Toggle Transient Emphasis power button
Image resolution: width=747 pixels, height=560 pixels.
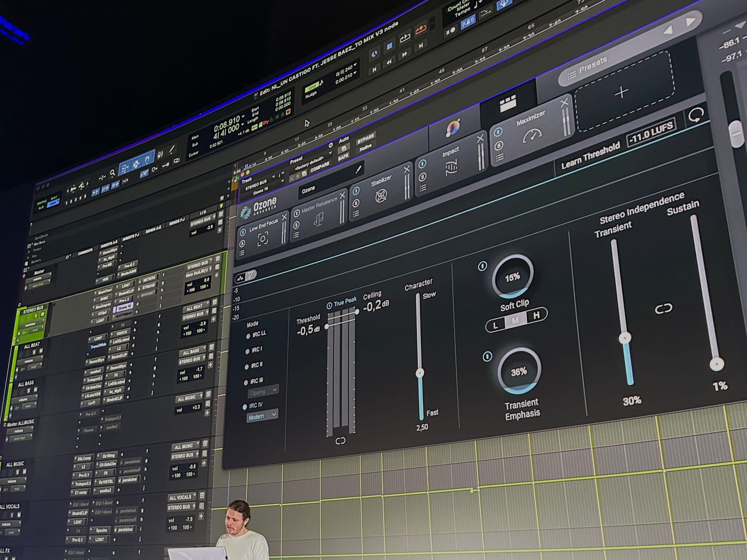pos(487,356)
